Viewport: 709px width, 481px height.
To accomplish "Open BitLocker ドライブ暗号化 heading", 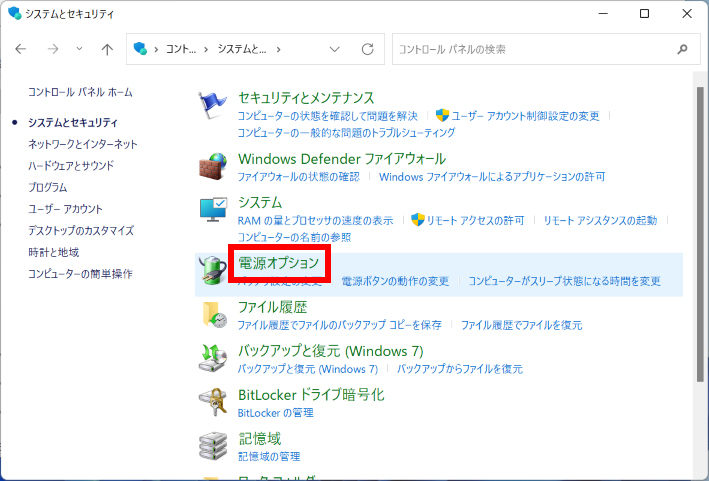I will coord(311,395).
